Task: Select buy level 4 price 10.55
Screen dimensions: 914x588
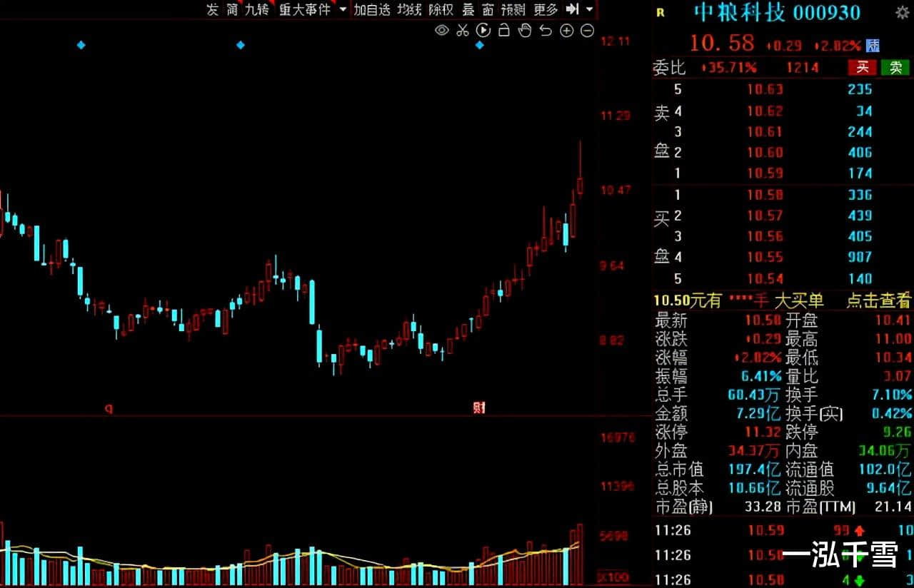Action: click(765, 257)
